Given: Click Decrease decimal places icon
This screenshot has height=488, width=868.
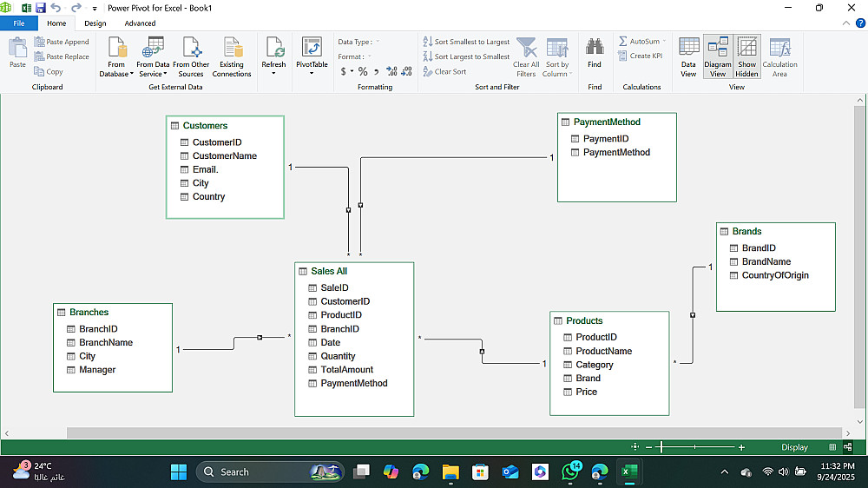Looking at the screenshot, I should pos(406,71).
